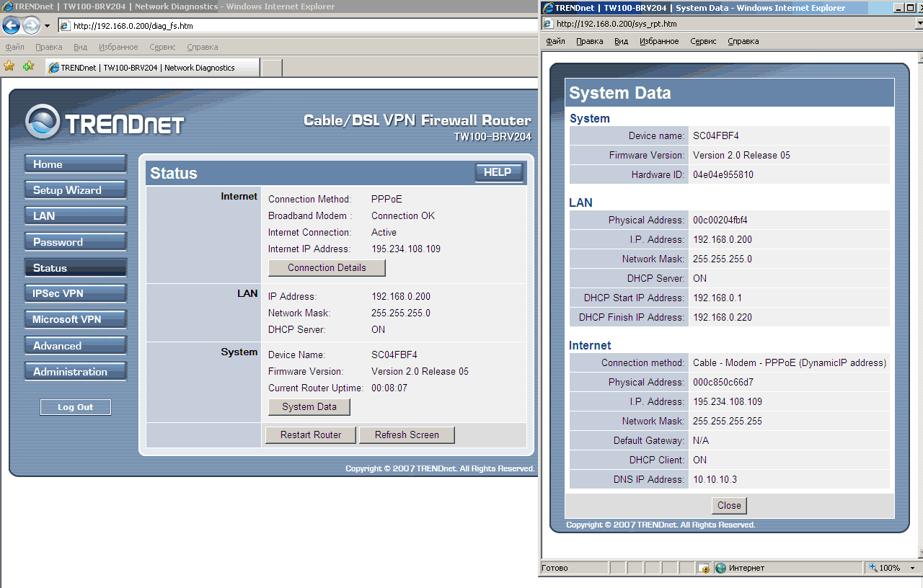The image size is (923, 588).
Task: Click the Connection OK modem status text
Action: pos(403,216)
